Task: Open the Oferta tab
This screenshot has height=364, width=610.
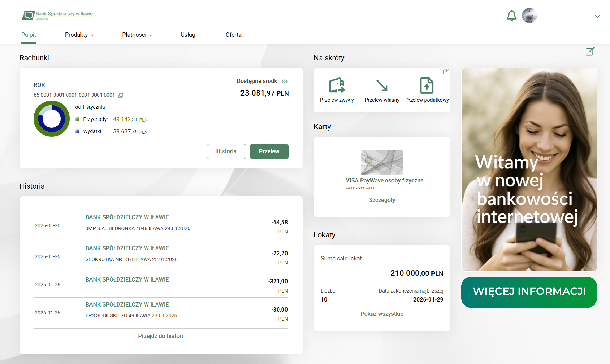Action: (x=233, y=35)
